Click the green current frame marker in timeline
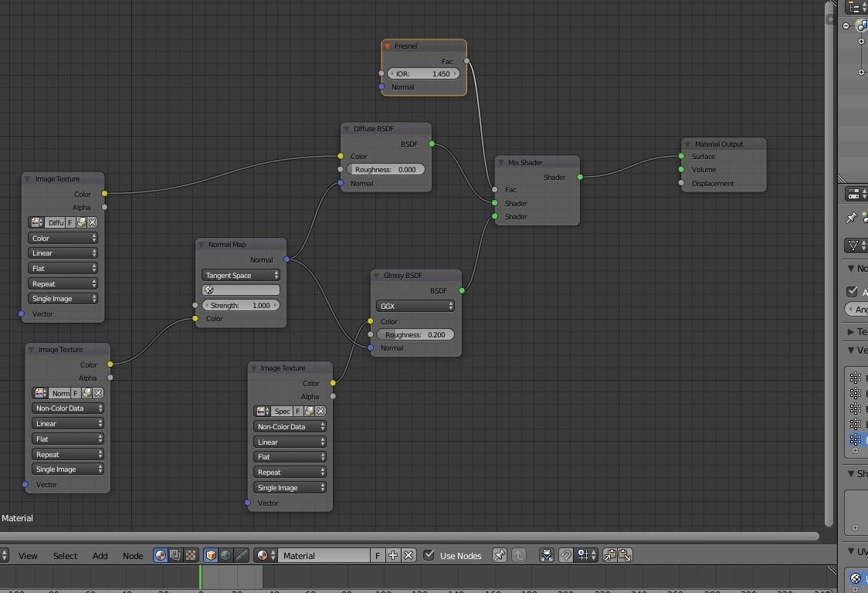The height and width of the screenshot is (593, 868). tap(200, 578)
